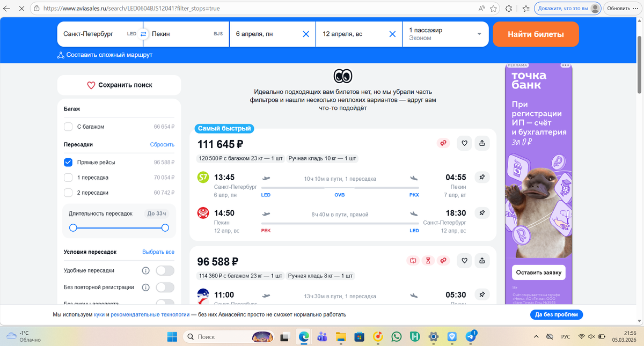Click Выбрать все in transfer conditions

point(158,252)
